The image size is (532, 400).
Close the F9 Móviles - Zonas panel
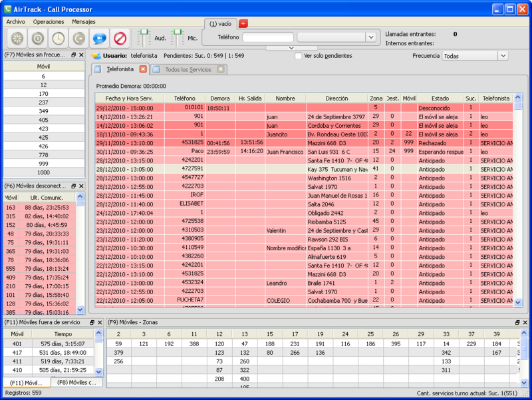tap(525, 322)
